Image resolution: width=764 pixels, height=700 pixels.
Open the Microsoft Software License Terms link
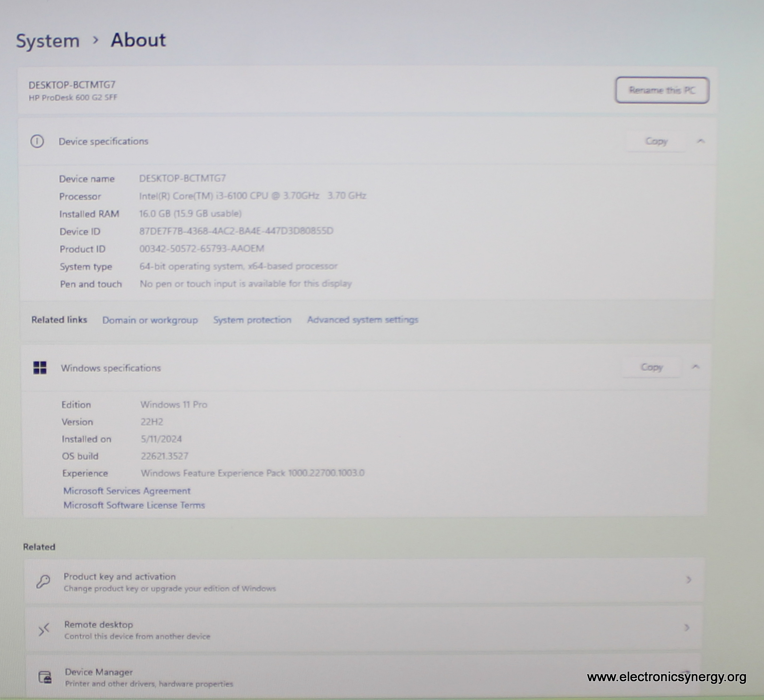click(134, 505)
